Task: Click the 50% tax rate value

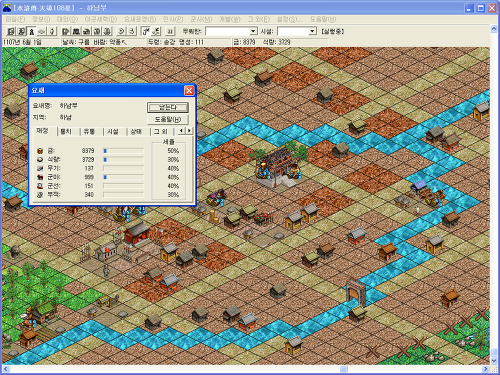Action: pyautogui.click(x=173, y=151)
